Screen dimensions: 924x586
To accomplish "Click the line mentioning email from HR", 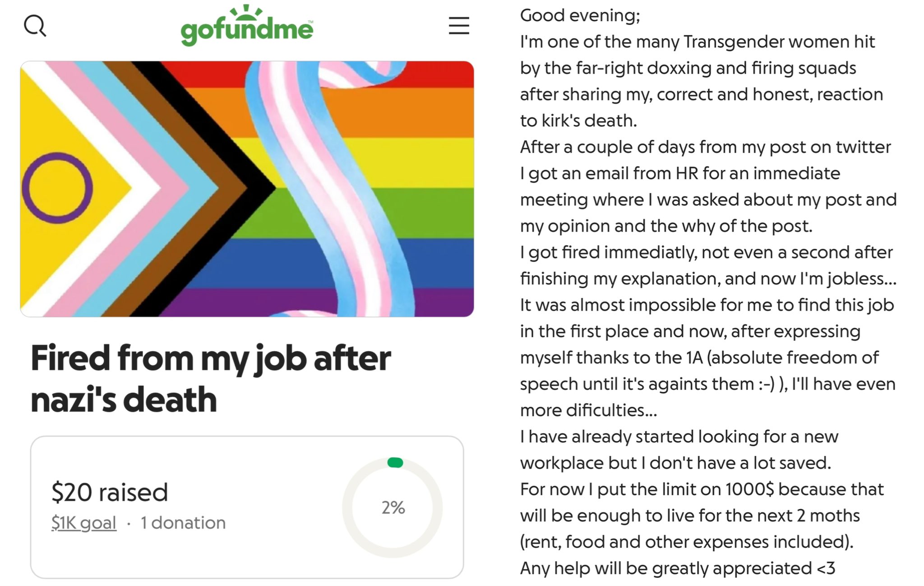I will (x=680, y=173).
